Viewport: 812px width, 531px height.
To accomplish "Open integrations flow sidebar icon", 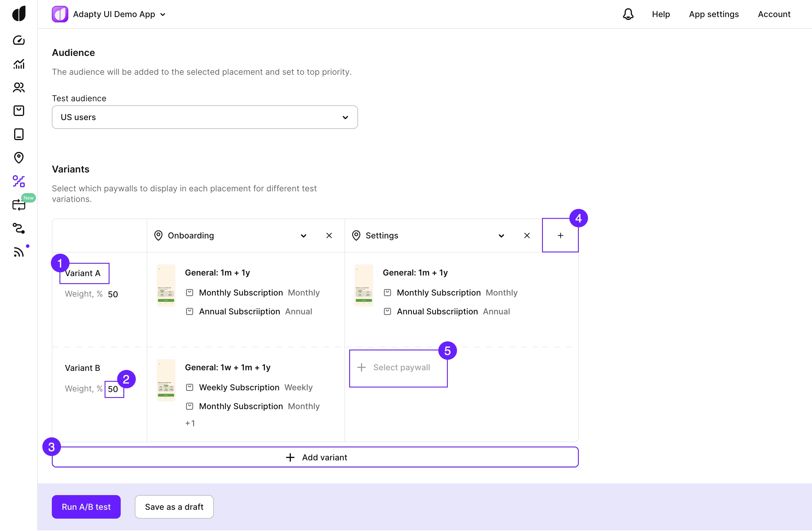I will [19, 228].
